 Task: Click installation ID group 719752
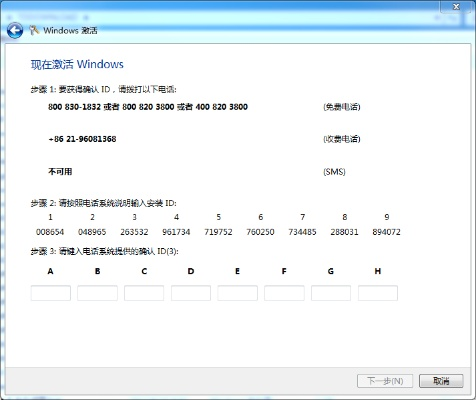pos(218,232)
